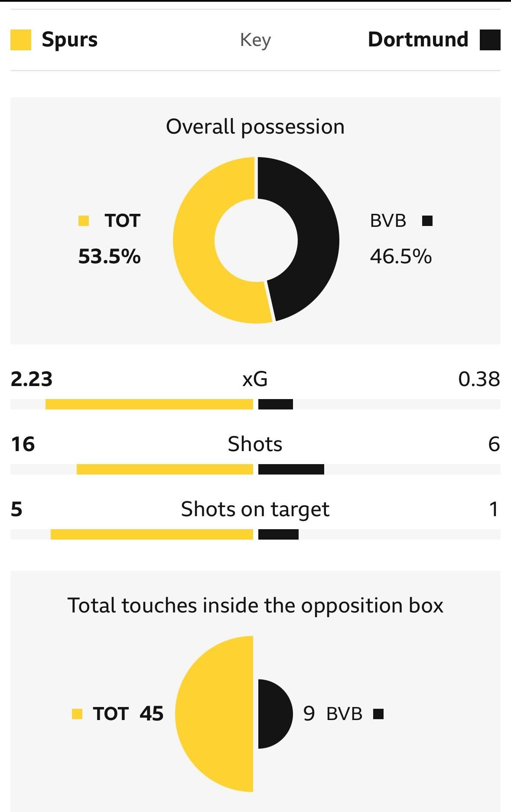Click the yellow Spurs Shots bar

coord(165,469)
